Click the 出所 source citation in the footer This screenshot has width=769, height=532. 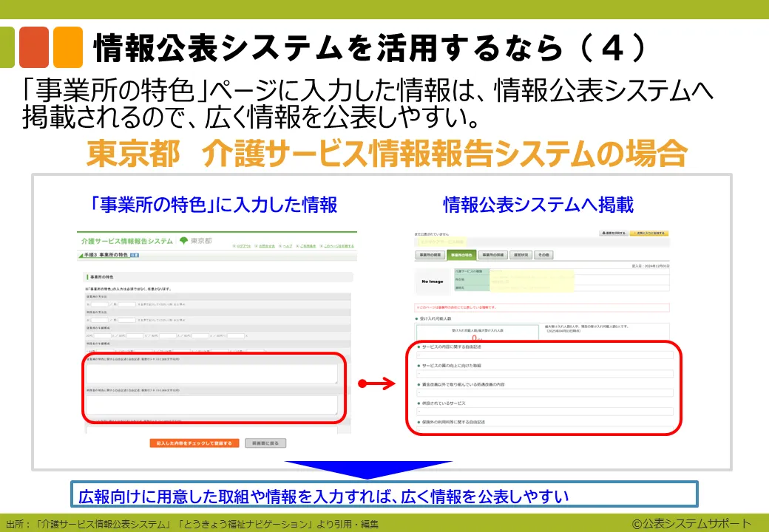[x=192, y=524]
